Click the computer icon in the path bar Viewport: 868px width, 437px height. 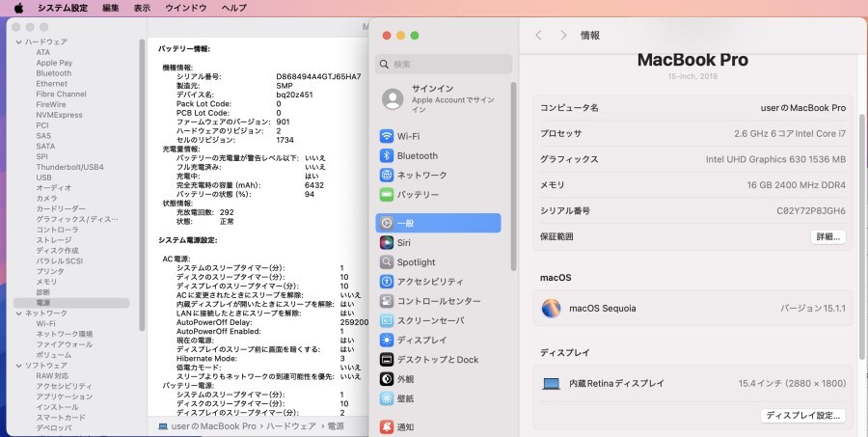coord(163,426)
